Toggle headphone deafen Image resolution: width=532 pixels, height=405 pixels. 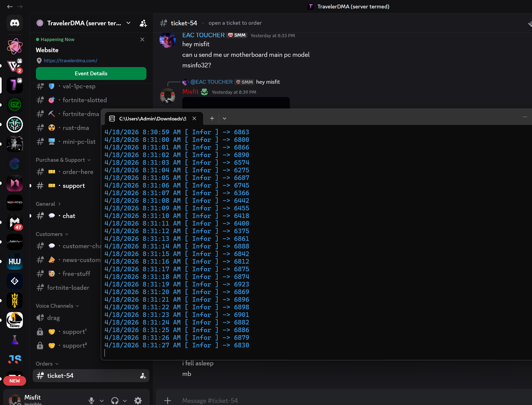pyautogui.click(x=115, y=400)
